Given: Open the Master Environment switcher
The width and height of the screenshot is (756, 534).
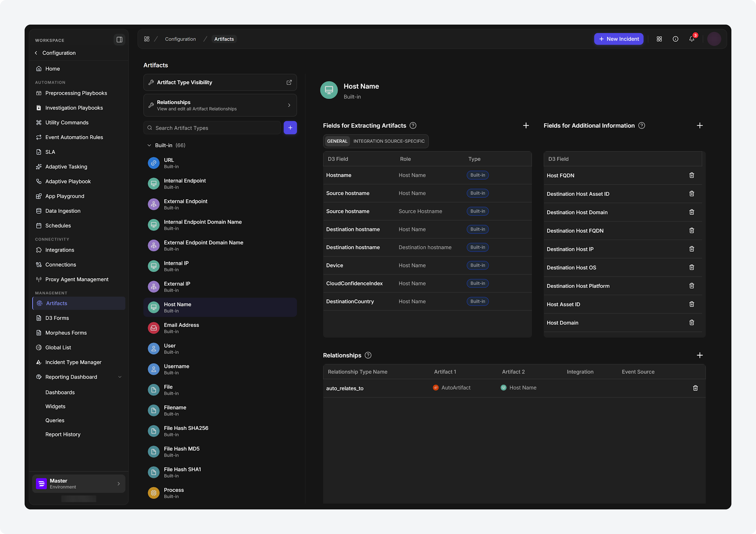Looking at the screenshot, I should [79, 483].
